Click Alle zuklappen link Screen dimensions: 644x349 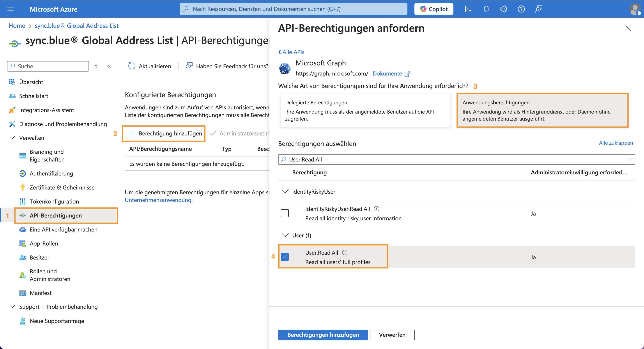point(616,143)
